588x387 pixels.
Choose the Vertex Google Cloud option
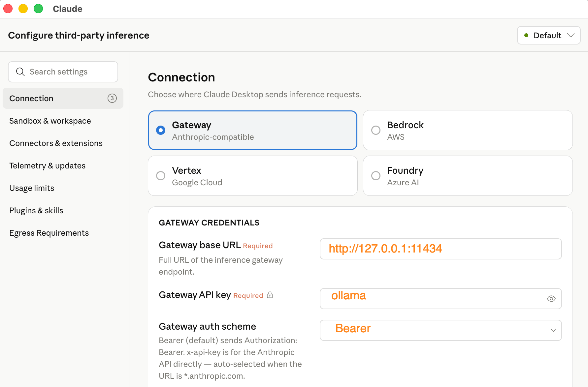[x=253, y=176]
